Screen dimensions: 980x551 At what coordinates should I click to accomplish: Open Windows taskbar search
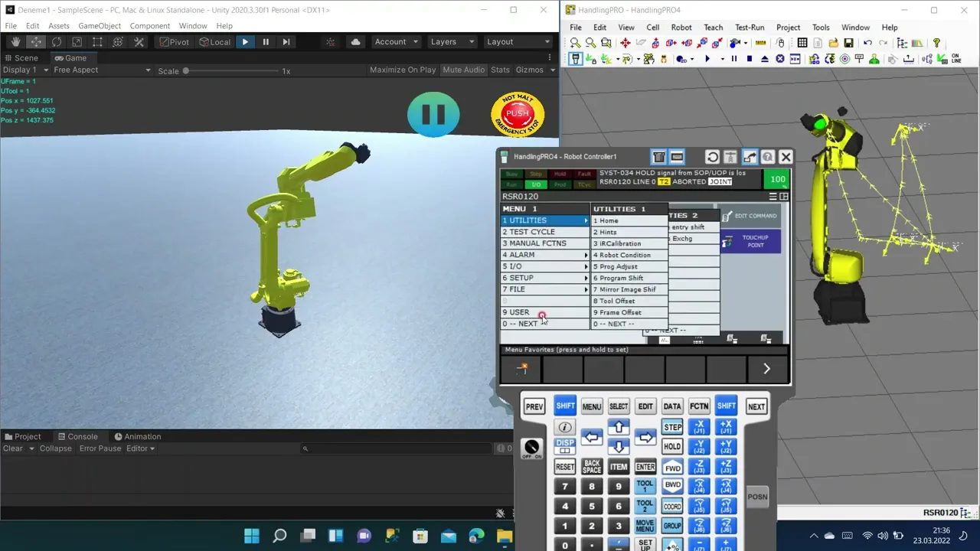[x=279, y=536]
